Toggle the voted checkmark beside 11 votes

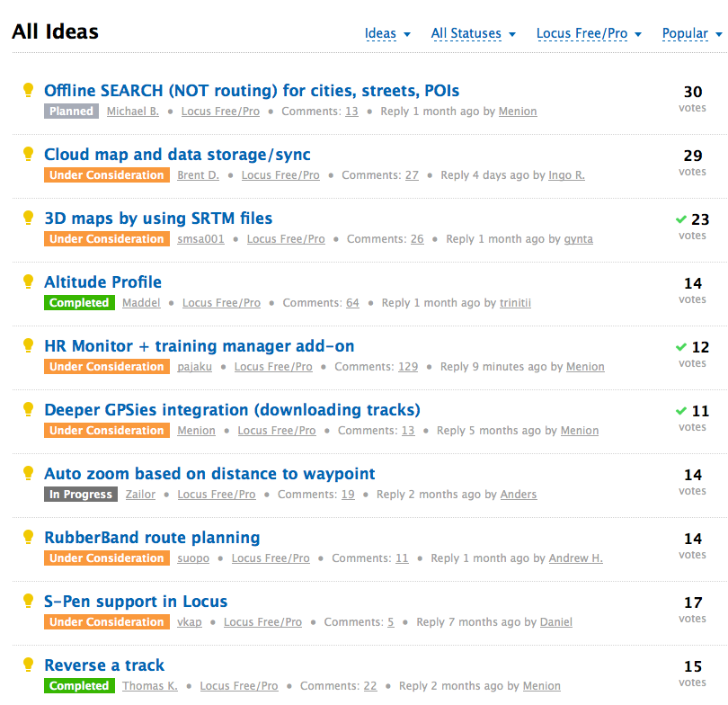(x=681, y=411)
